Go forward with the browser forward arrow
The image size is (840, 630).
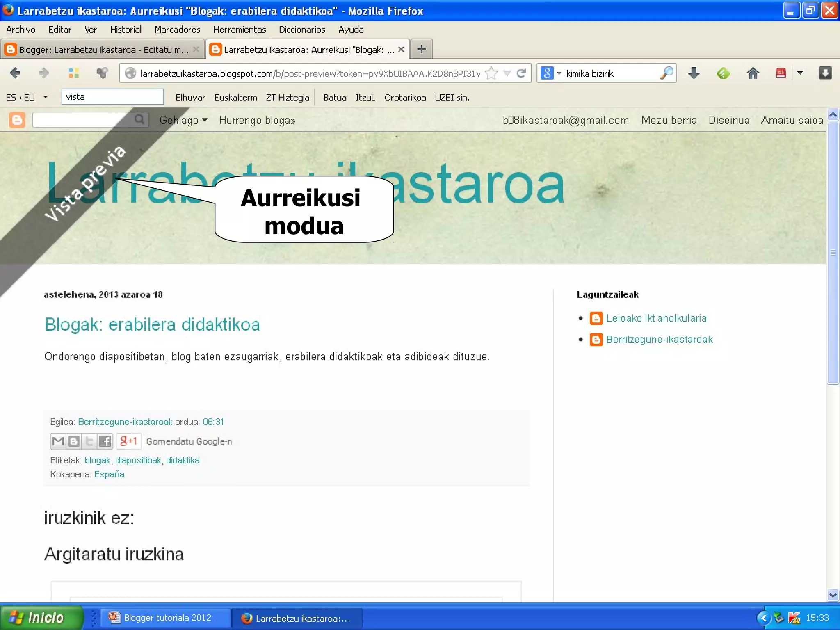tap(44, 73)
